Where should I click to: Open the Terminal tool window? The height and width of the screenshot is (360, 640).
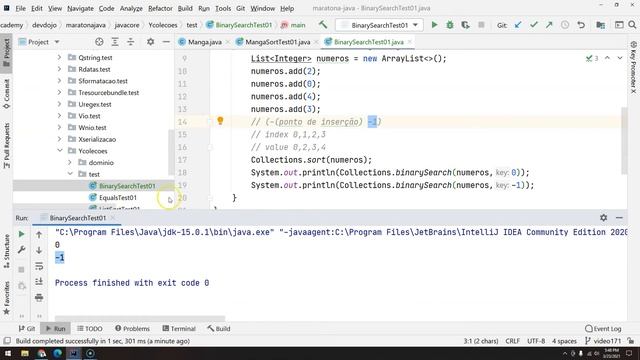point(179,328)
